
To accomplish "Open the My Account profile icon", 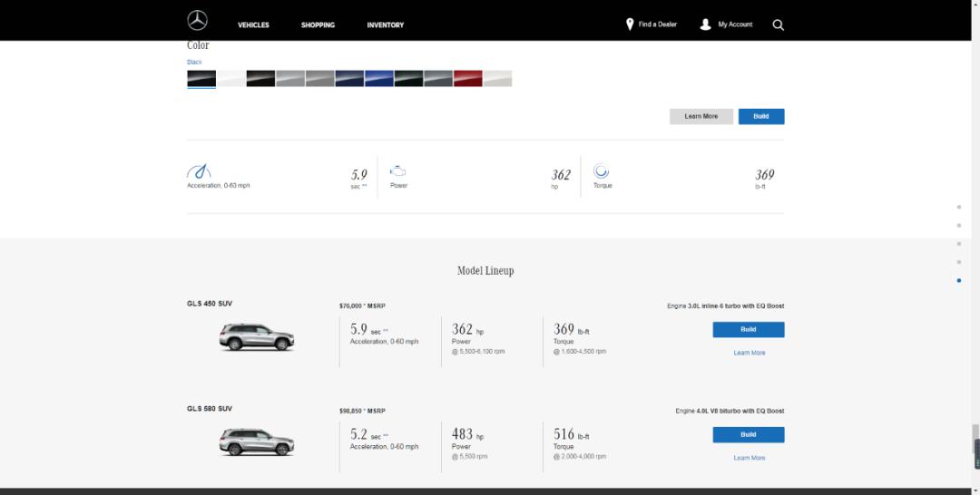I will coord(705,24).
